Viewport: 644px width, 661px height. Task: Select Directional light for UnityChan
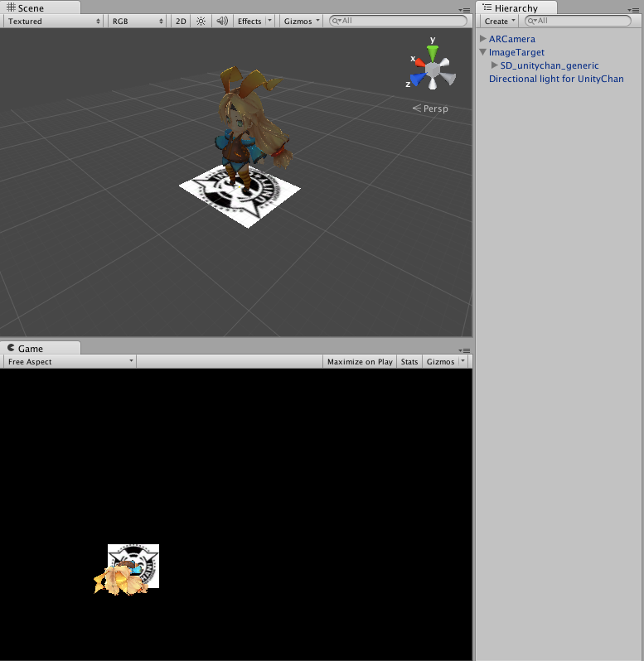pyautogui.click(x=556, y=79)
